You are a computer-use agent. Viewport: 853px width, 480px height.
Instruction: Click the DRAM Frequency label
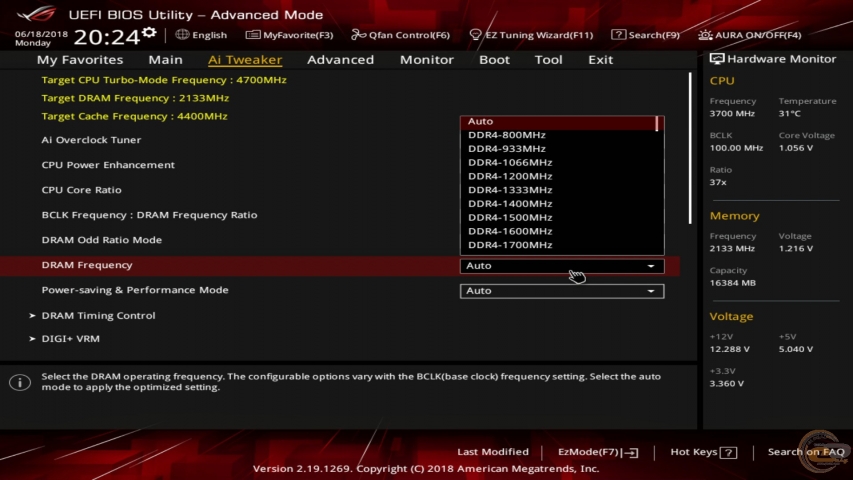pyautogui.click(x=86, y=265)
